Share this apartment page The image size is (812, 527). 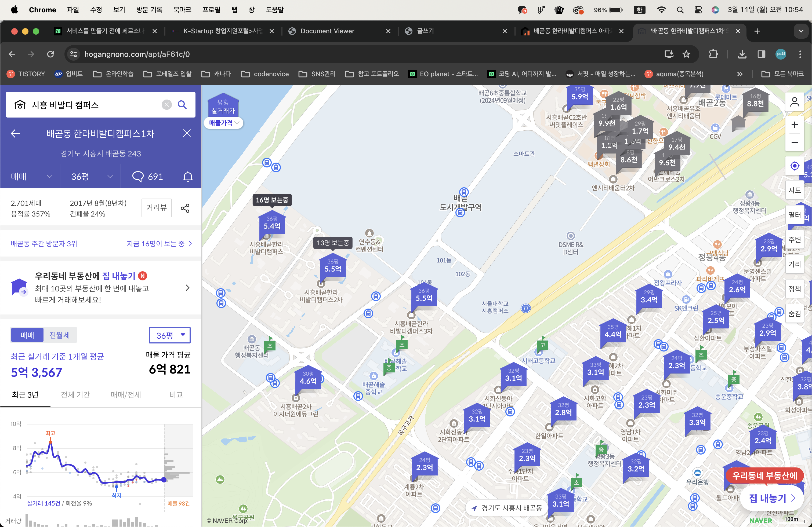185,208
